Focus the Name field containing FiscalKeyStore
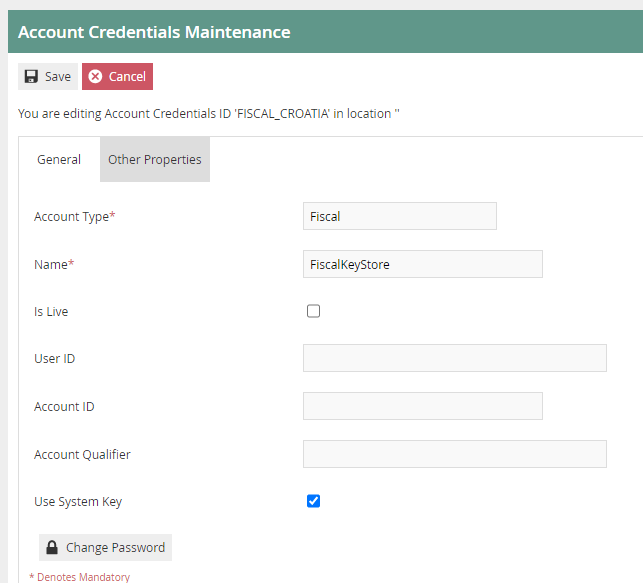This screenshot has height=583, width=643. click(x=422, y=264)
